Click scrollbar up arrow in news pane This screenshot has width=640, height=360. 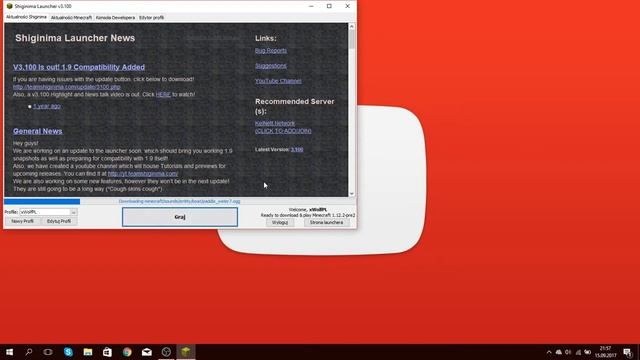pos(351,27)
